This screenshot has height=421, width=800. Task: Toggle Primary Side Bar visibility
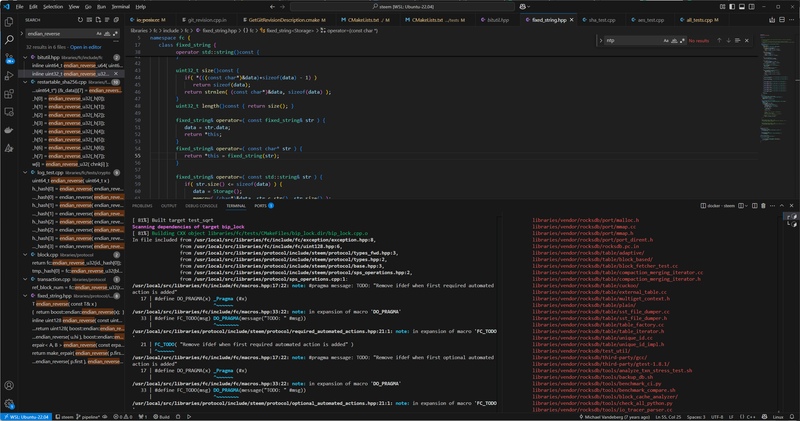[x=732, y=7]
